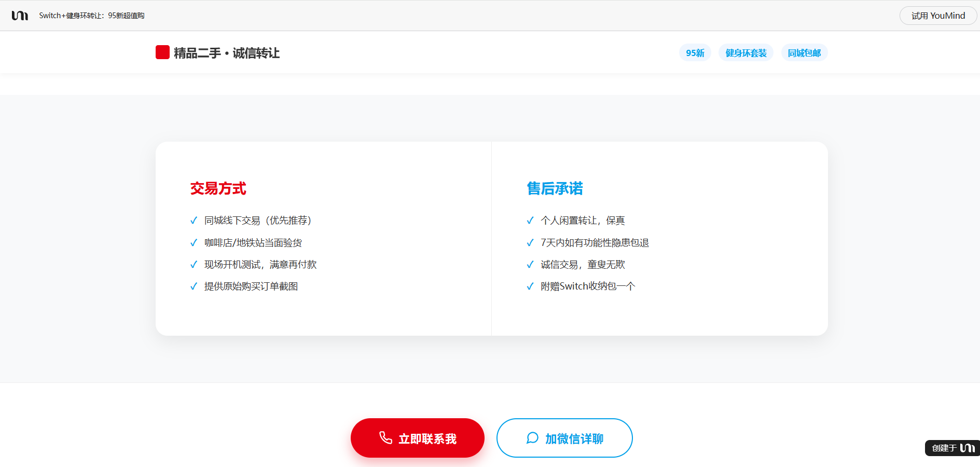Click the YouMind logo in top-left corner
Viewport: 980px width, 467px height.
click(x=20, y=16)
